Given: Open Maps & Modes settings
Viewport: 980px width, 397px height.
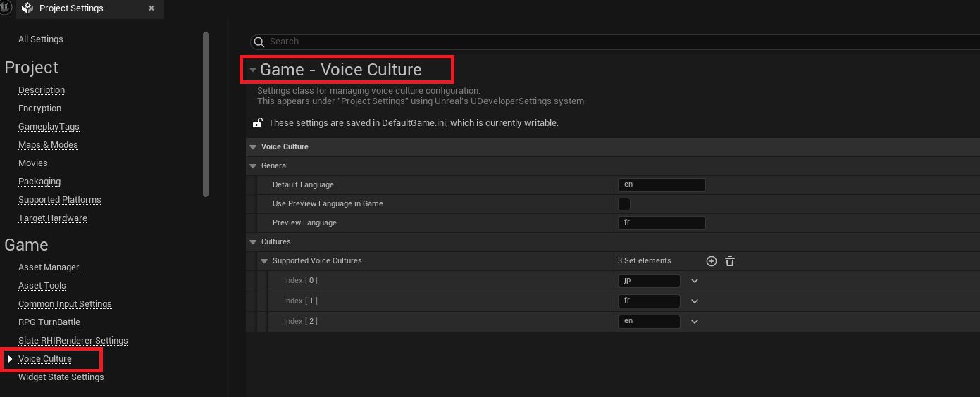Looking at the screenshot, I should click(x=48, y=145).
